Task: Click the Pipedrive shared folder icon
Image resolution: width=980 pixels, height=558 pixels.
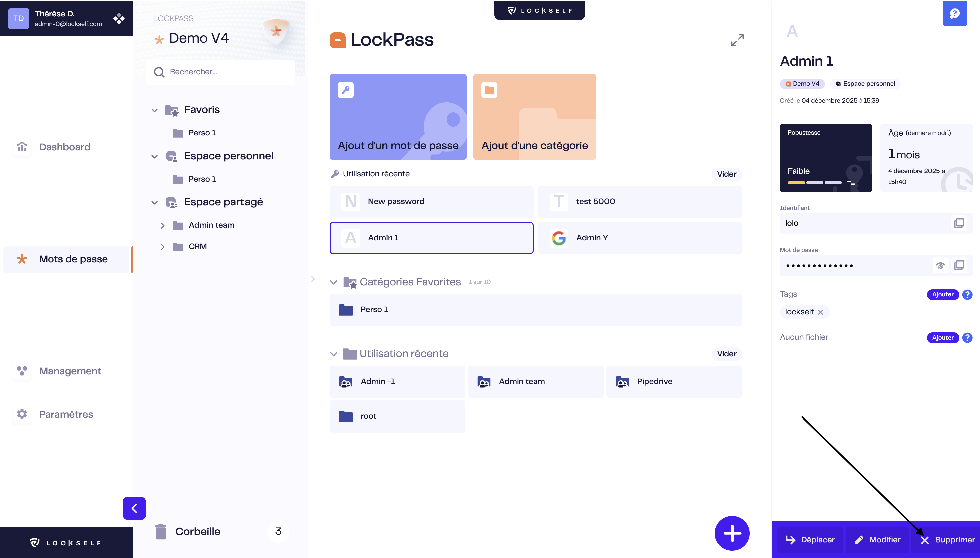Action: tap(622, 382)
